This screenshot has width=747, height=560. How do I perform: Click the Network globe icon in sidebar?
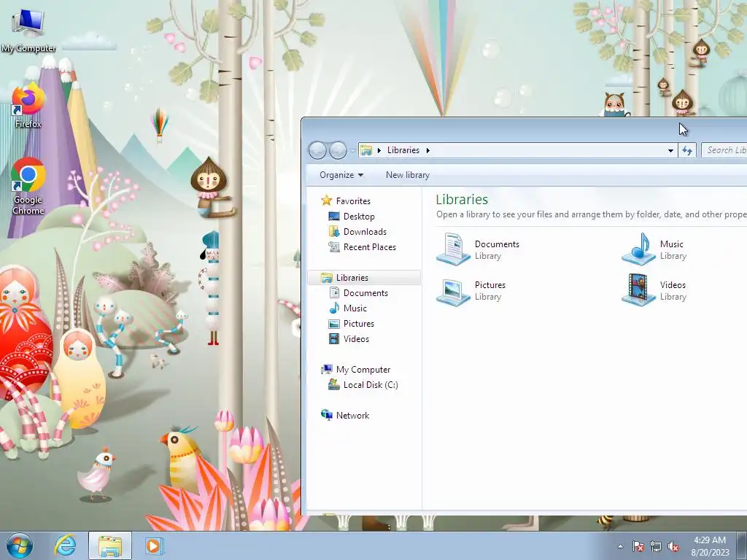pyautogui.click(x=326, y=415)
